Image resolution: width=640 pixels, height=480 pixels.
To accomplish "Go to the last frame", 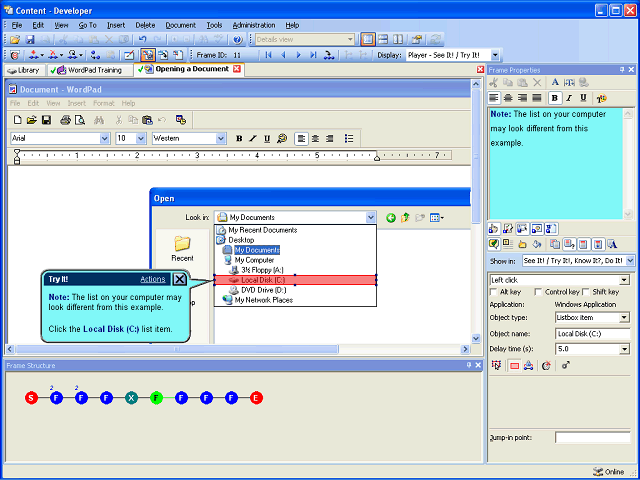I will coord(313,55).
